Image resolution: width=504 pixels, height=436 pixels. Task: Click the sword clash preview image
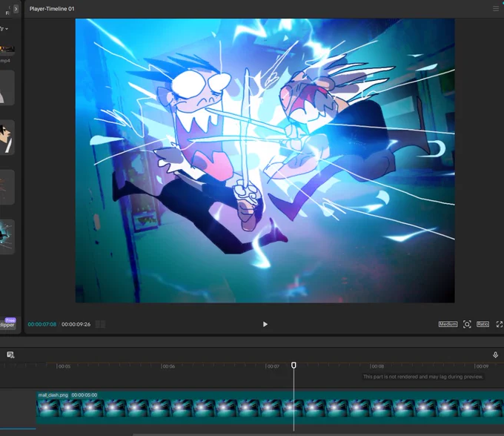265,160
